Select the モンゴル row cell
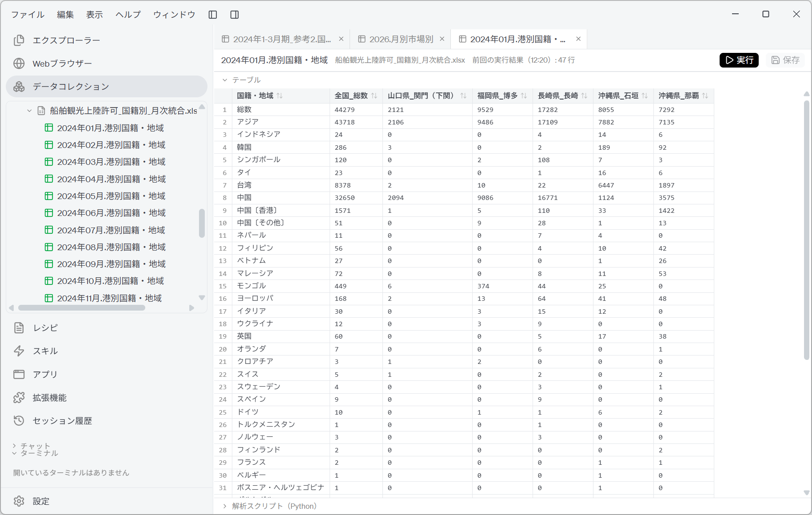The height and width of the screenshot is (515, 812). point(281,286)
